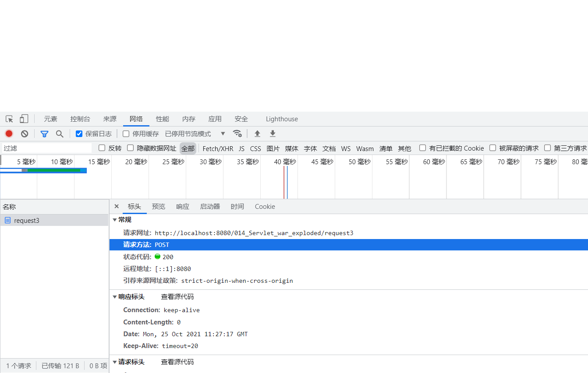Toggle the 保留日志 checkbox
Viewport: 588px width, 373px height.
click(79, 134)
